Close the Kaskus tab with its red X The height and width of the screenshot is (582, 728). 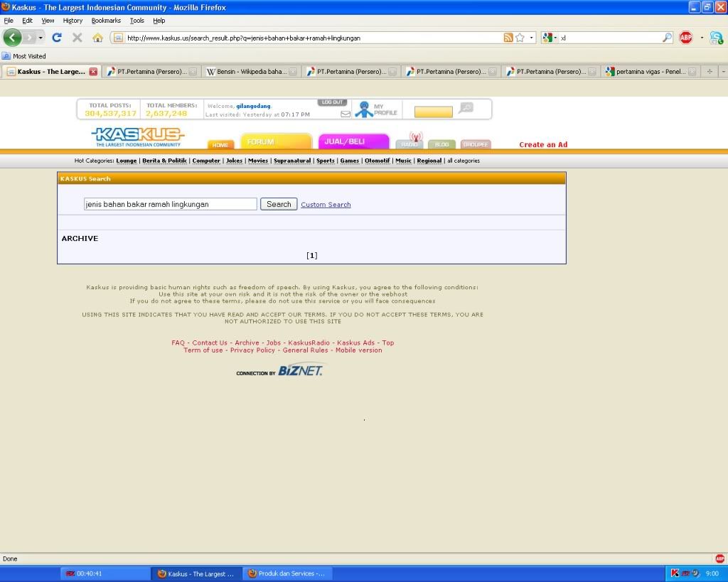click(93, 72)
